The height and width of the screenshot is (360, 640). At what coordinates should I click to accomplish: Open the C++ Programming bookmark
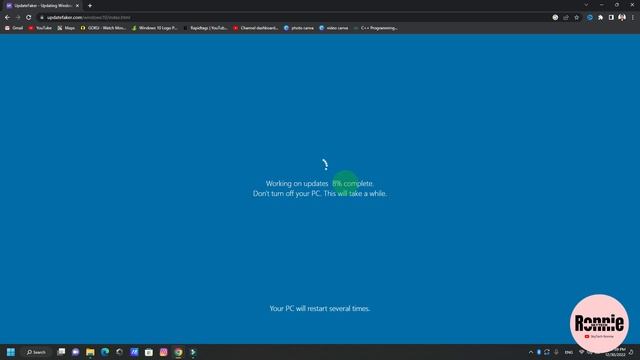tap(376, 28)
